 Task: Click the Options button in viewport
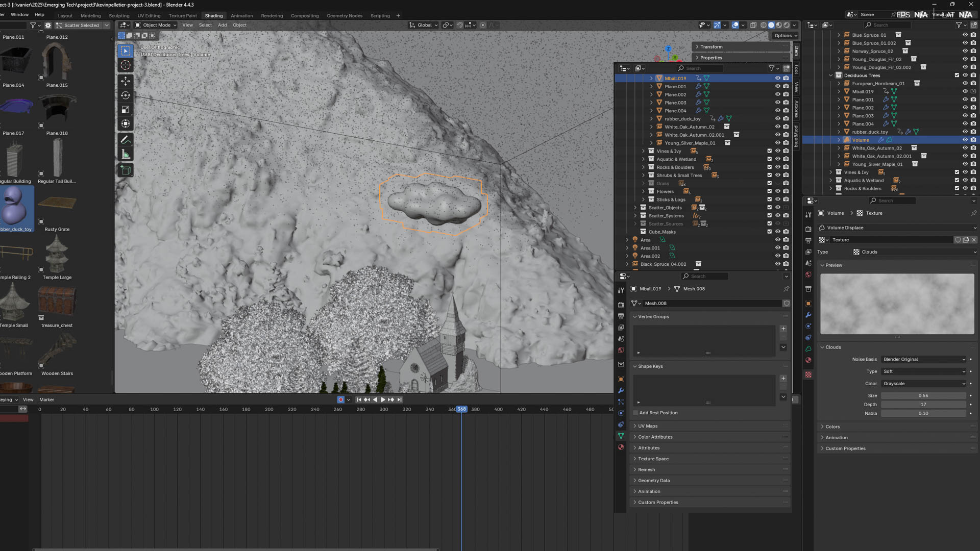tap(785, 36)
